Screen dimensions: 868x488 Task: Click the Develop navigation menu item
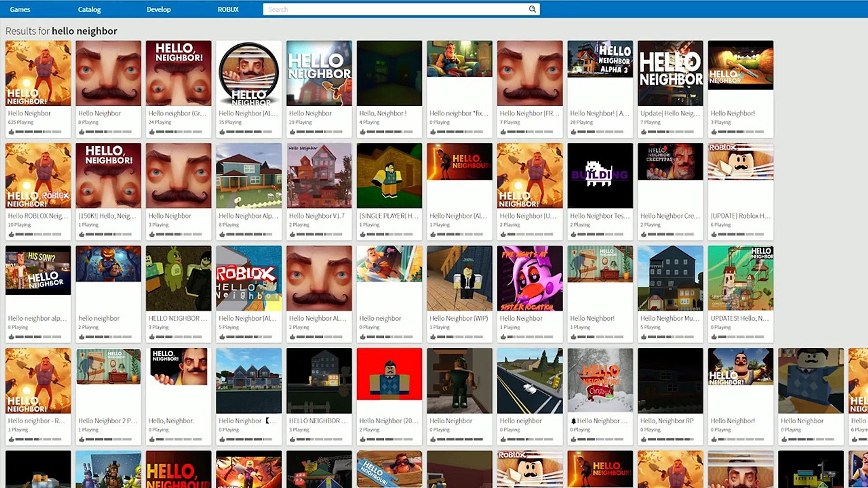[x=158, y=9]
